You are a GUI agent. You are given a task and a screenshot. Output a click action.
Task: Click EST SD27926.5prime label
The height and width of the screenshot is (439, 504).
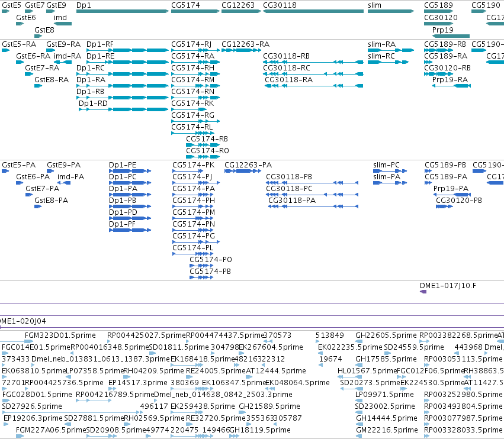(x=32, y=406)
